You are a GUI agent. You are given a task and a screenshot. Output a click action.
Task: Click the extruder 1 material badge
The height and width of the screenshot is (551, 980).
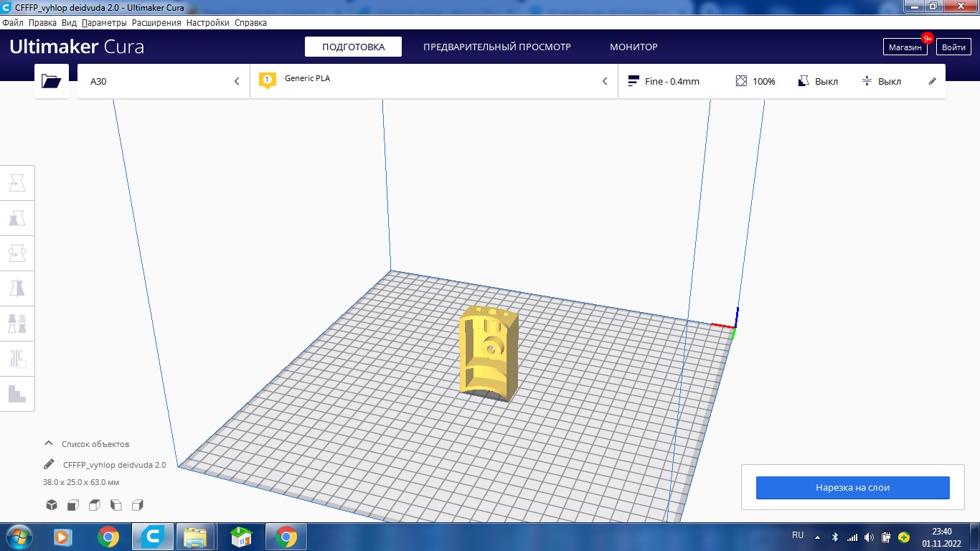point(268,80)
